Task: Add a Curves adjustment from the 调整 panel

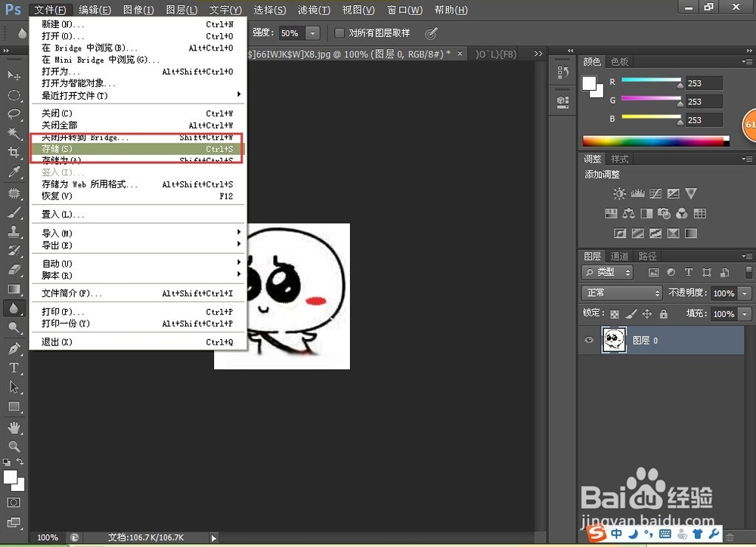Action: (x=655, y=193)
